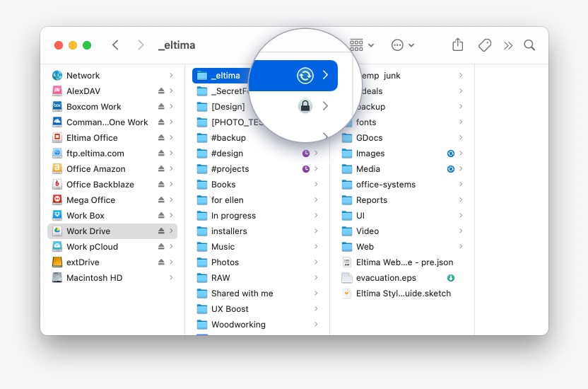The height and width of the screenshot is (389, 588).
Task: Go back with the left arrow button
Action: (x=115, y=45)
